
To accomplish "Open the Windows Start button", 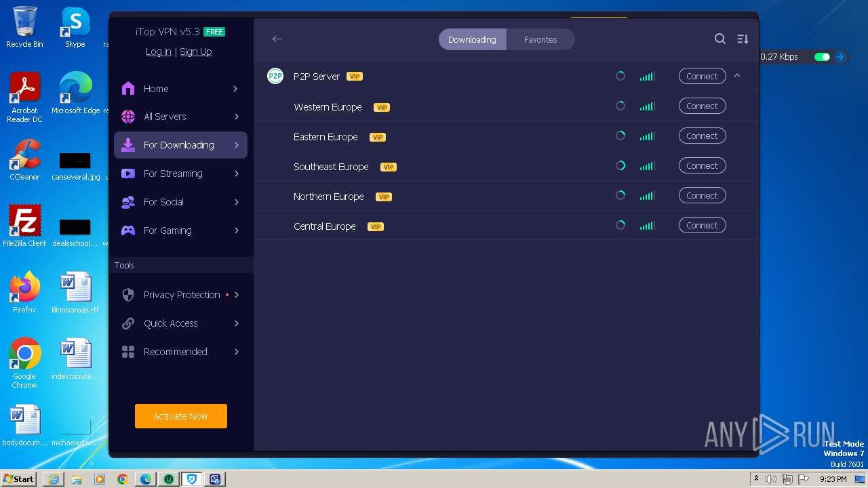I will (x=19, y=479).
